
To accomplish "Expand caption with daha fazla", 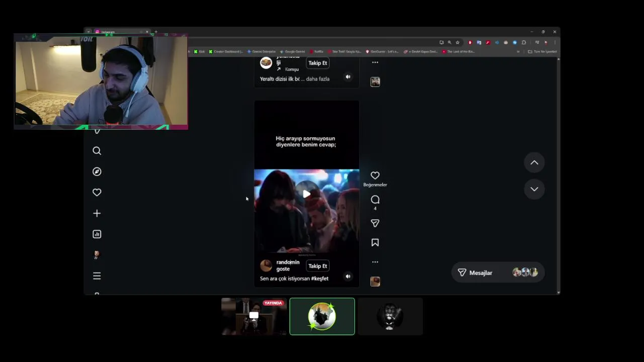I will (x=317, y=79).
